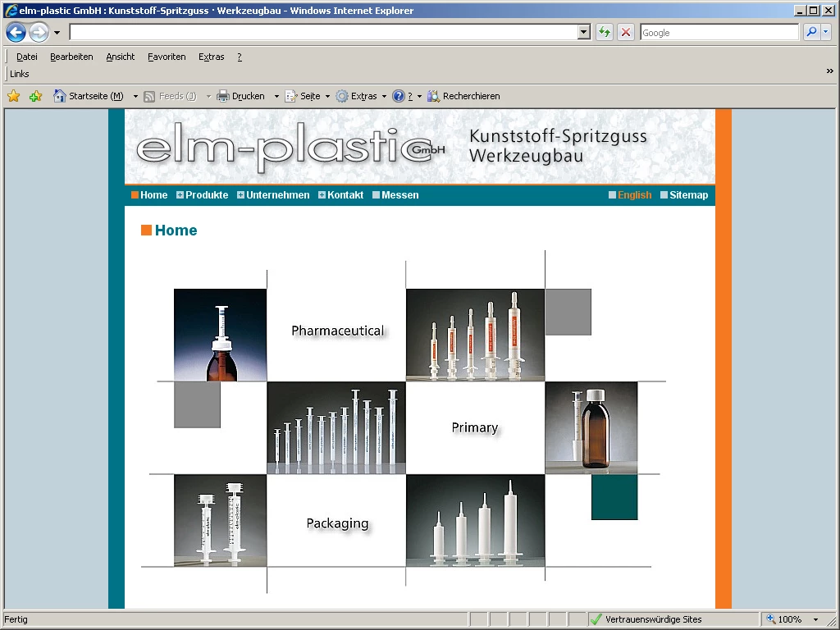Click the Add to Favorites icon
The width and height of the screenshot is (840, 630).
coord(35,96)
